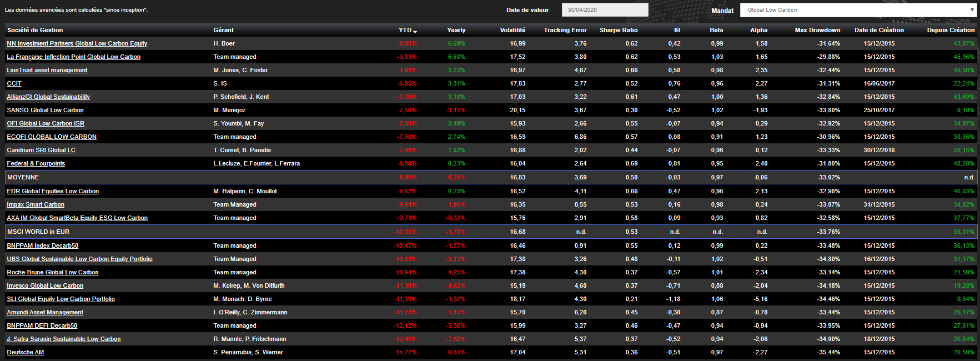
Task: Click manager names L.Lecluze, E.Fourier, L.Ferrara
Action: click(257, 163)
